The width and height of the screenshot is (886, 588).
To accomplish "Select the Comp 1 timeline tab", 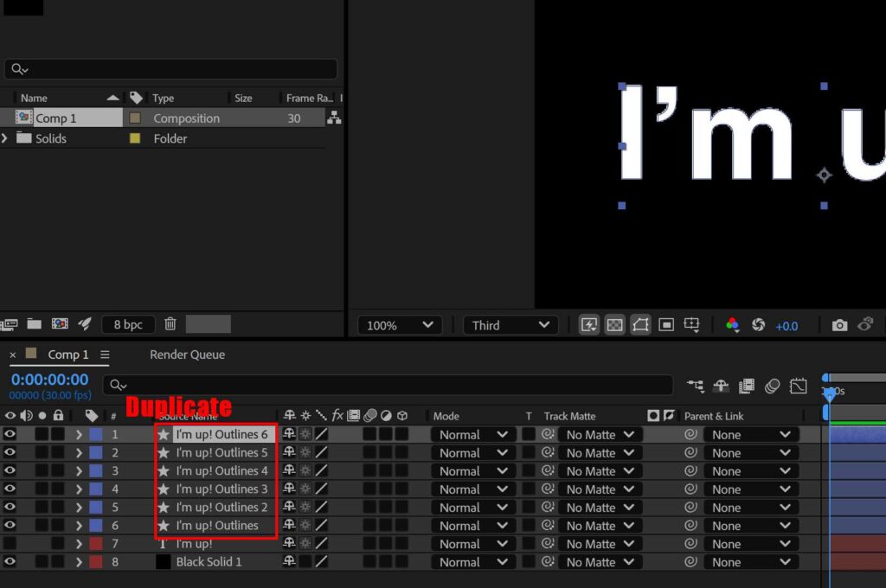I will click(x=67, y=355).
